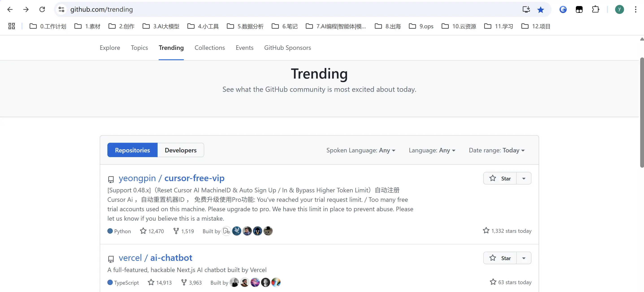644x292 pixels.
Task: Open the yeongpin / cursor-free-vip repository link
Action: (171, 178)
